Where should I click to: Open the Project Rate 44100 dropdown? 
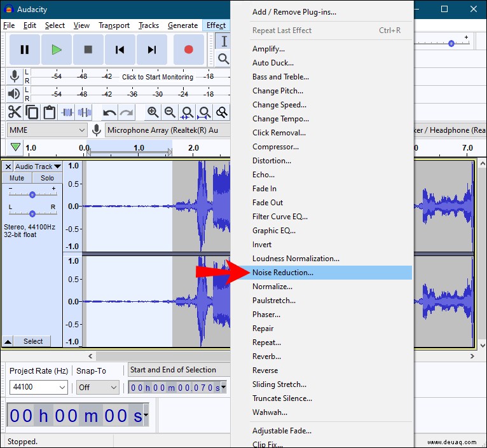(x=39, y=387)
